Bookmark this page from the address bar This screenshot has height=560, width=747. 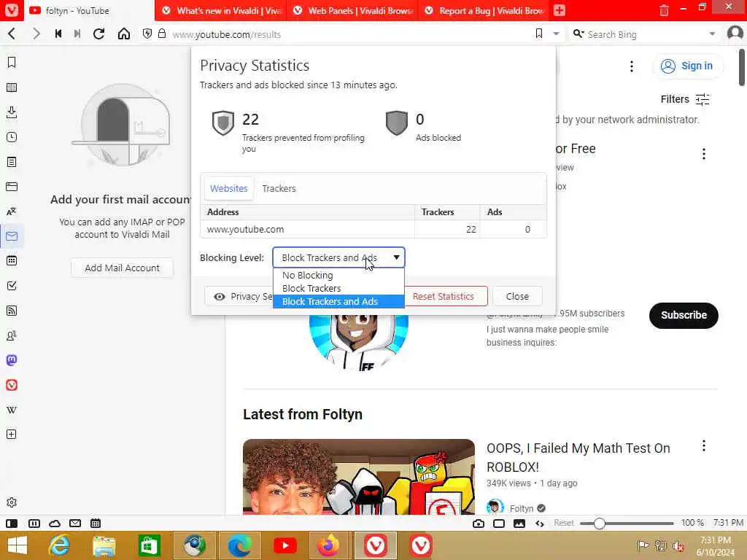click(539, 34)
